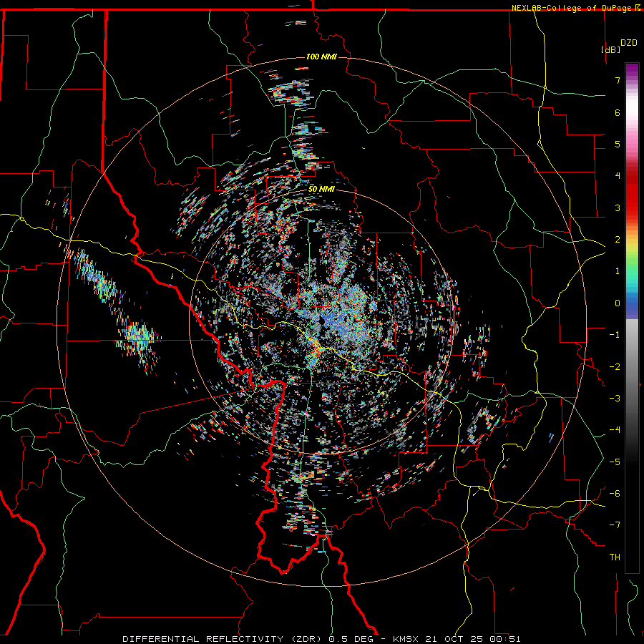This screenshot has height=644, width=644.
Task: Select the -4 value on the color scale
Action: 615,430
